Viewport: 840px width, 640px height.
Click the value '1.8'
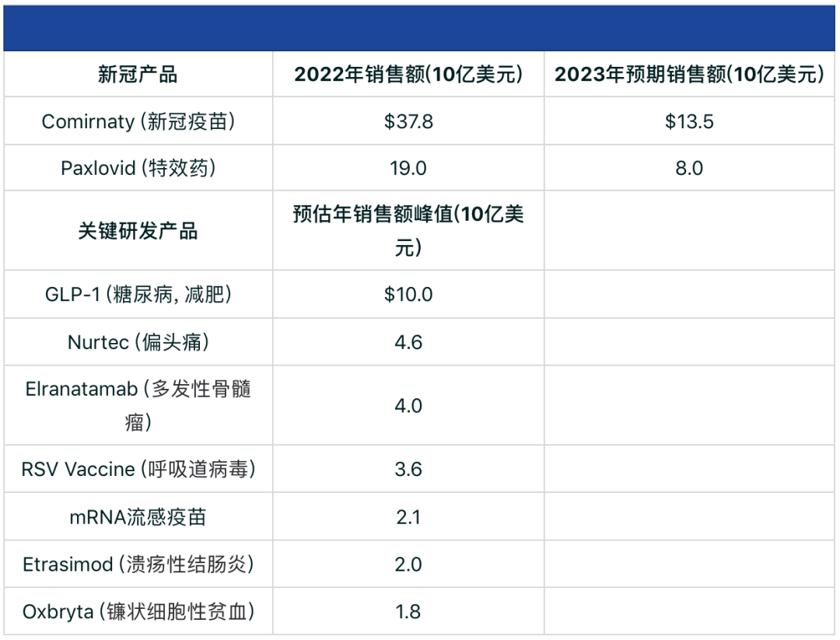(x=408, y=611)
